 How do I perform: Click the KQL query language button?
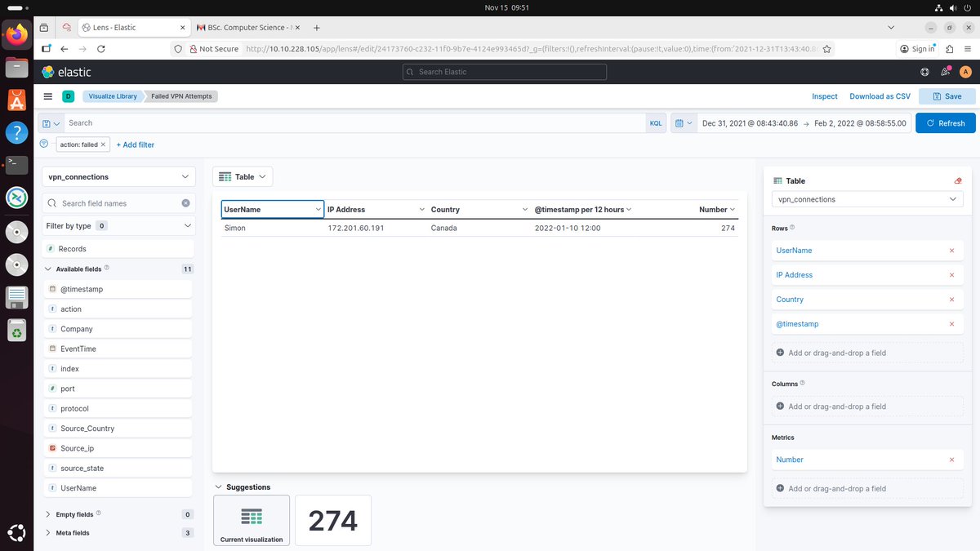tap(656, 122)
